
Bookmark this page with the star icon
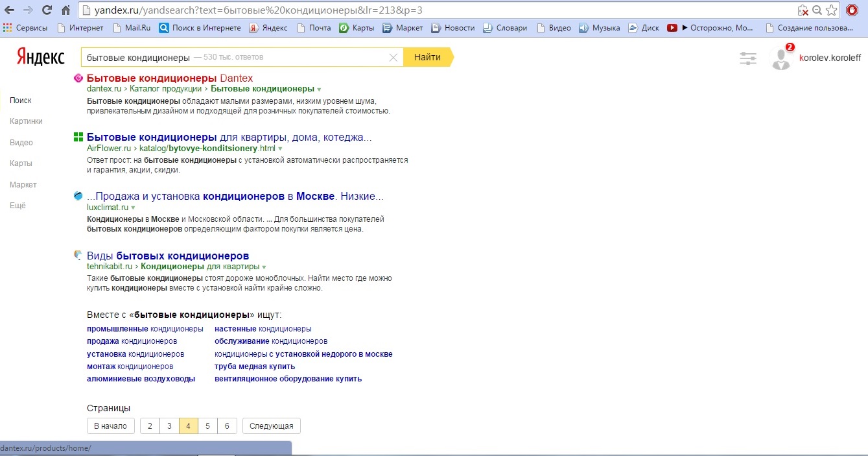pos(832,10)
